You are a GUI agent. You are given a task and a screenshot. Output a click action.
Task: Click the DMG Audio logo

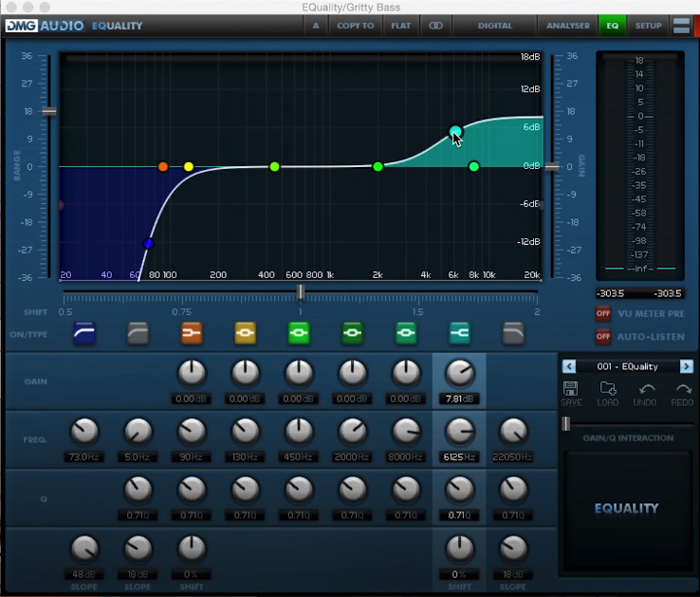(45, 26)
